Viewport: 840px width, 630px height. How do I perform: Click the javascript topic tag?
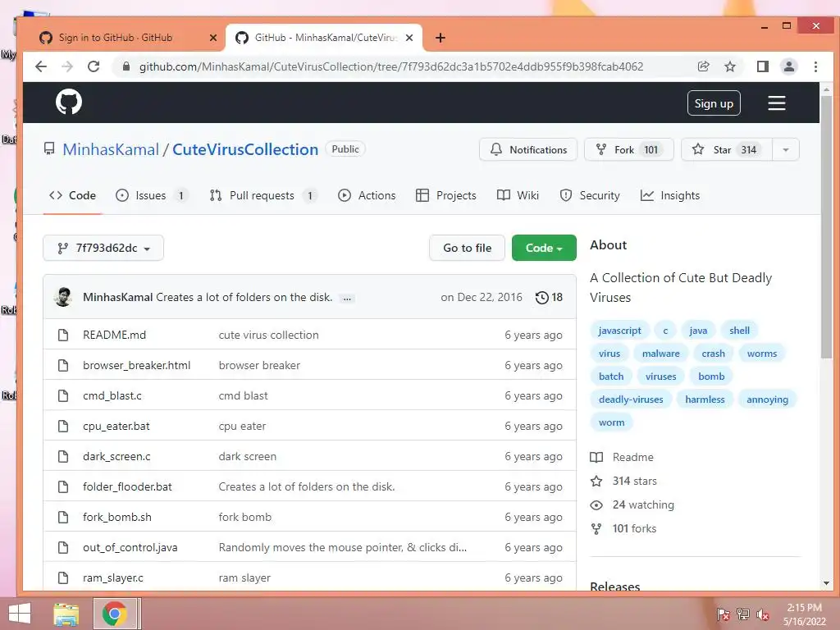point(620,331)
